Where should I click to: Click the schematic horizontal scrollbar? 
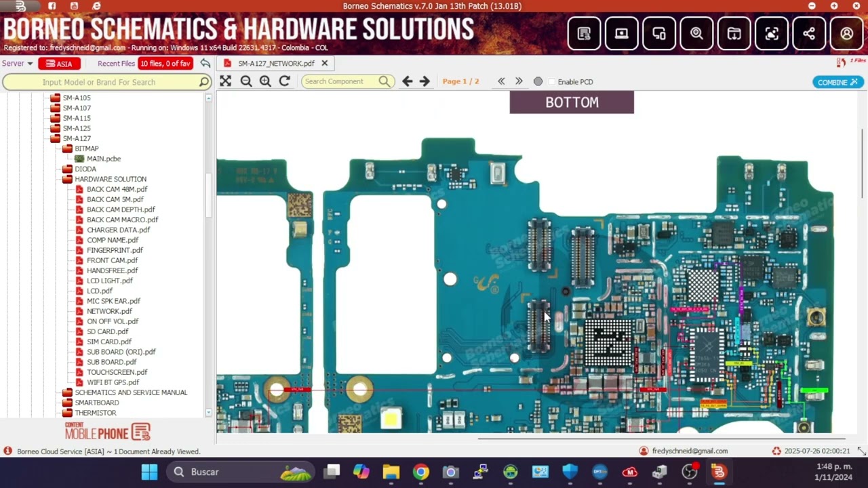(x=661, y=438)
